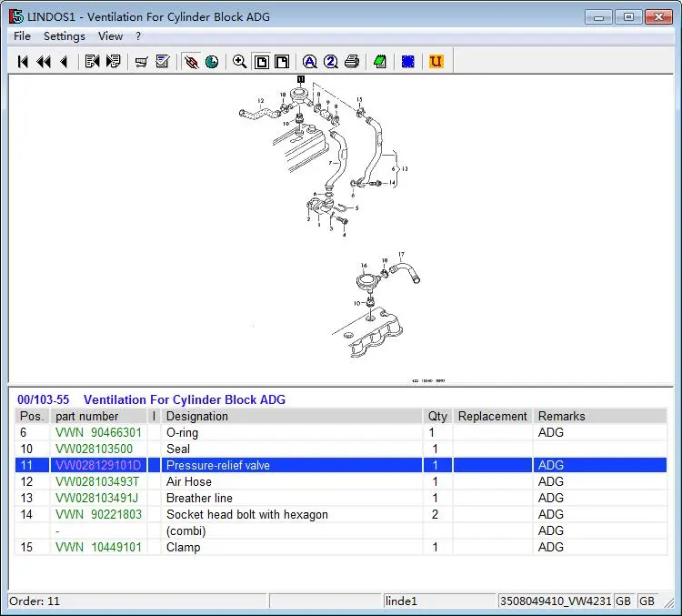682x616 pixels.
Task: Click the '00/103-55' group code heading
Action: [43, 399]
